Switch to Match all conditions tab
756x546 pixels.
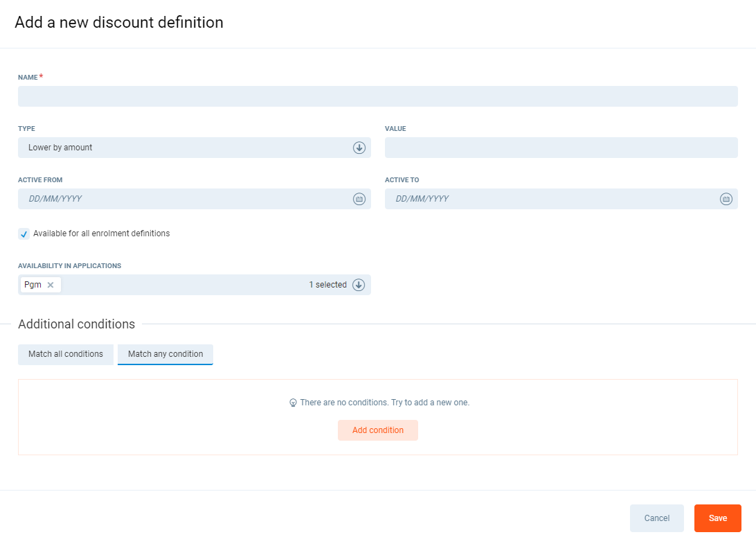point(66,354)
